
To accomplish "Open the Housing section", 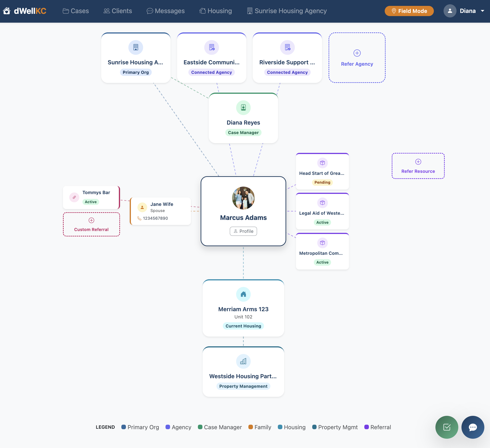I will (216, 11).
